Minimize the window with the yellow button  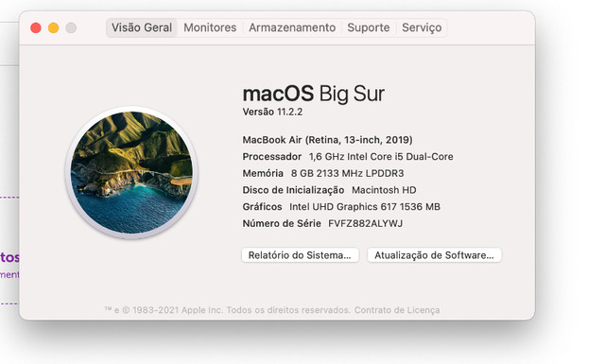pos(53,27)
